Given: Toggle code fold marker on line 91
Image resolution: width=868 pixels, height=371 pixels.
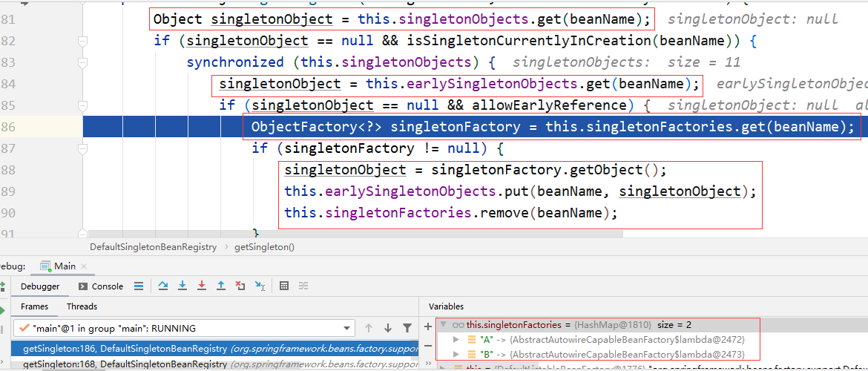Looking at the screenshot, I should [x=83, y=234].
